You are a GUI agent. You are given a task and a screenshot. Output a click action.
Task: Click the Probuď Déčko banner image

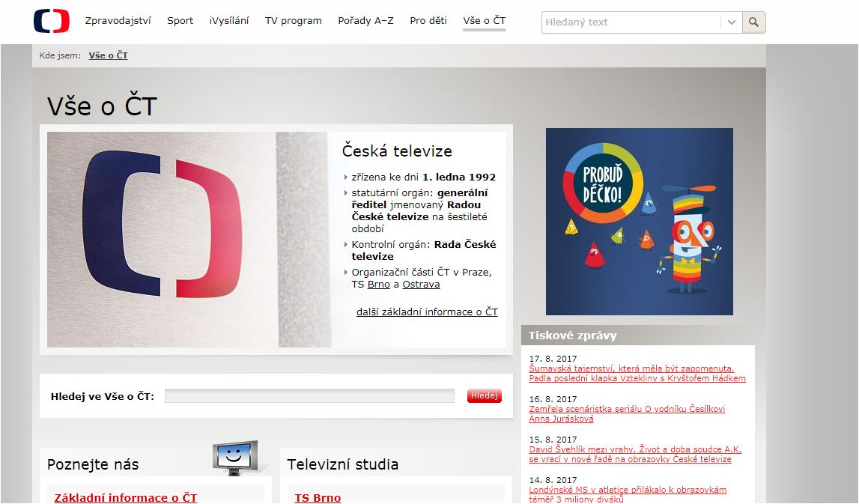point(640,222)
